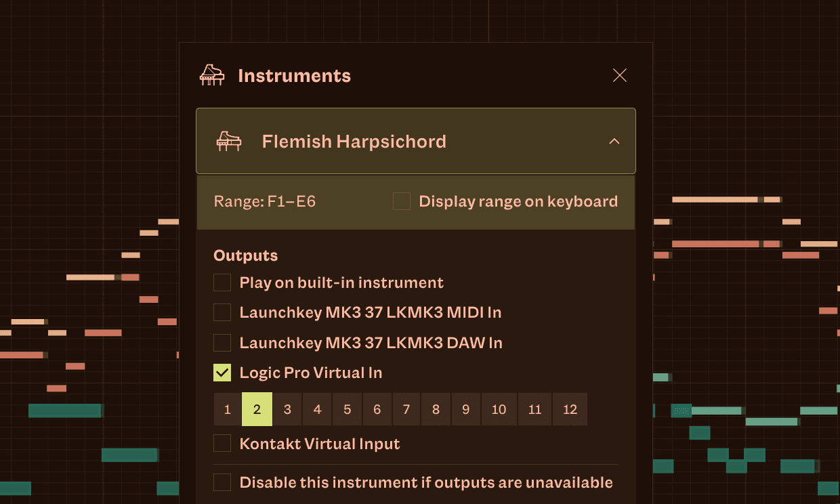This screenshot has width=840, height=504.
Task: Set output to MIDI channel 12
Action: point(570,409)
